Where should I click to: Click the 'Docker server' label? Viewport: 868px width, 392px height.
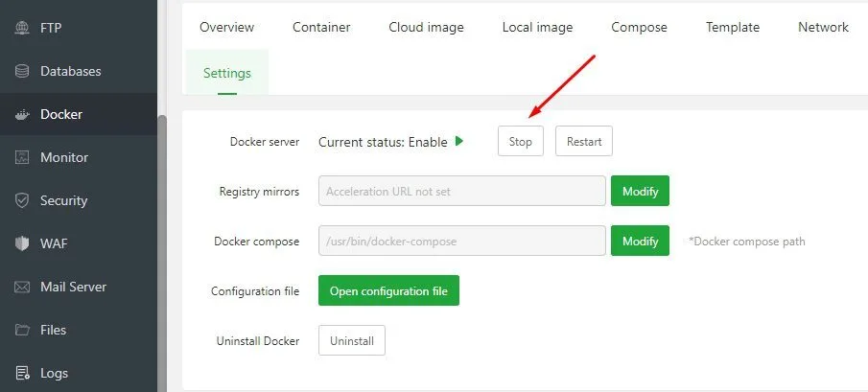pyautogui.click(x=265, y=142)
